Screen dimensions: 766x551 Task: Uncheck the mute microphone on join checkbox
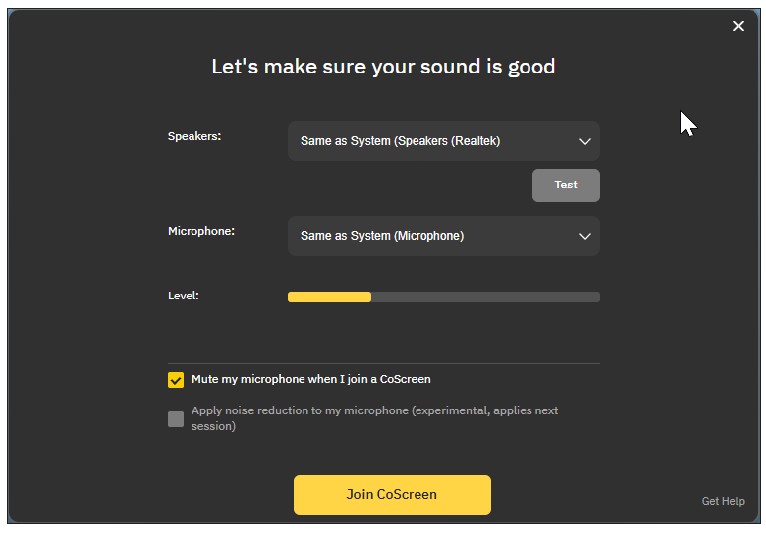coord(176,380)
